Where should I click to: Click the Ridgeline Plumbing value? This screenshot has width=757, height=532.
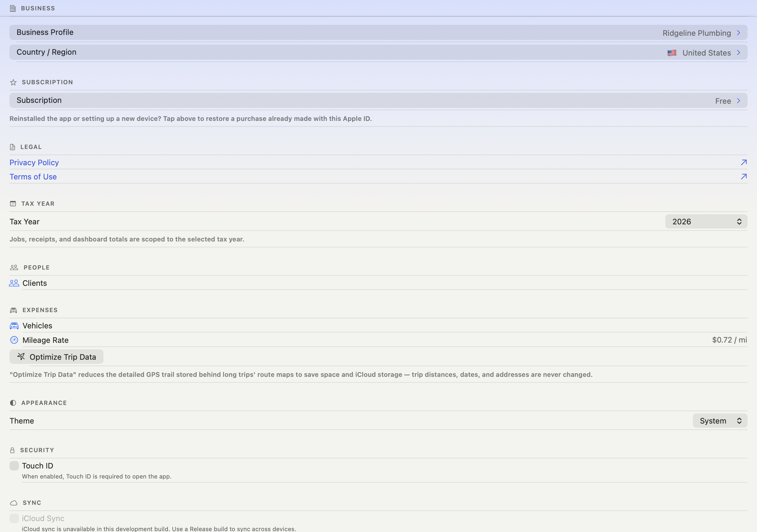(x=697, y=33)
